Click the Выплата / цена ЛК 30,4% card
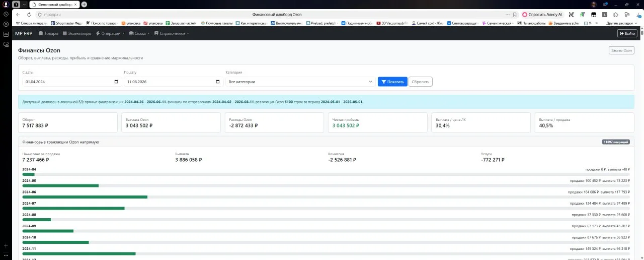The width and height of the screenshot is (644, 260). [480, 122]
